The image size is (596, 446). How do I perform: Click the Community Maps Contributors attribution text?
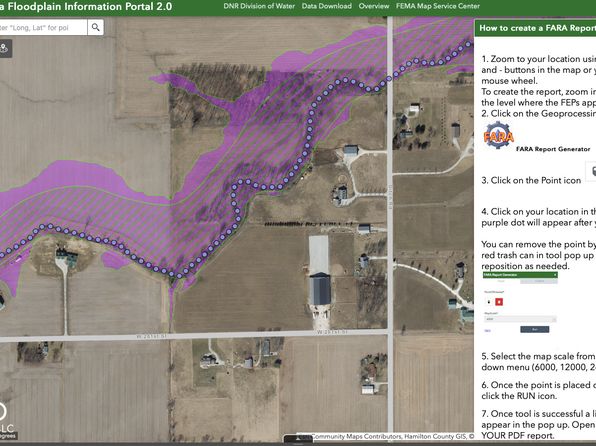coord(392,436)
